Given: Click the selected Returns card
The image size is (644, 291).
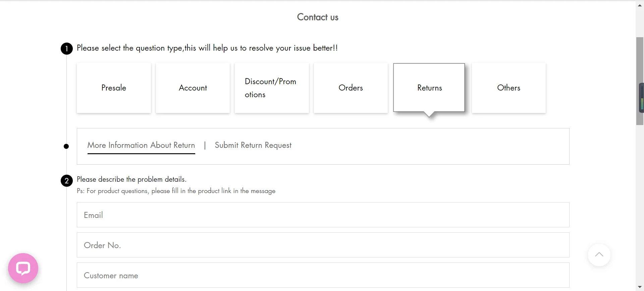Looking at the screenshot, I should coord(429,88).
